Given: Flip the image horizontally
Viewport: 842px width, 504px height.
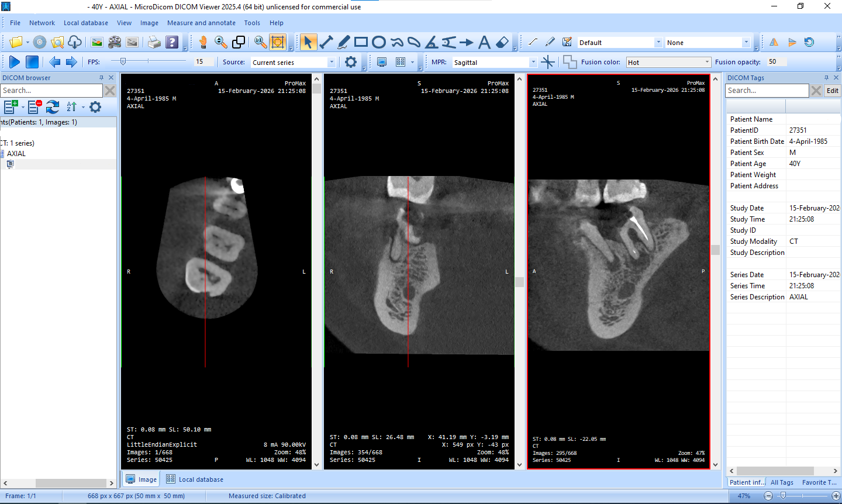Looking at the screenshot, I should tap(774, 42).
